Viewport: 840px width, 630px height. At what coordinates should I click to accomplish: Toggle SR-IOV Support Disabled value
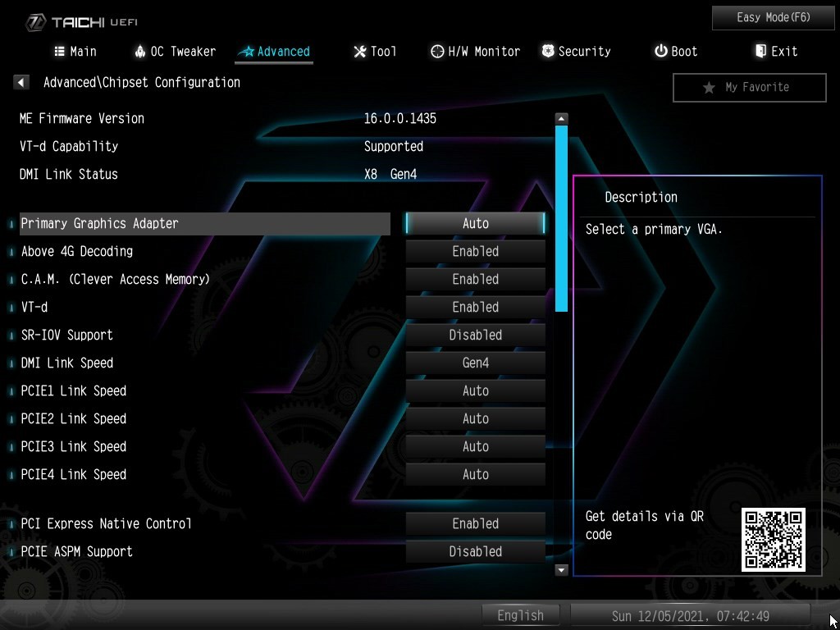[x=475, y=335]
